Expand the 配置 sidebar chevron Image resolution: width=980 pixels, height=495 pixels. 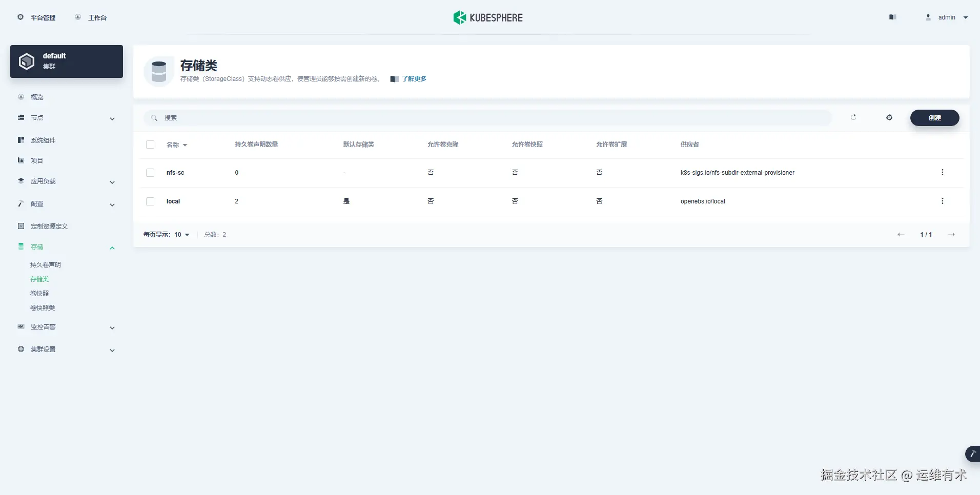[x=112, y=205]
